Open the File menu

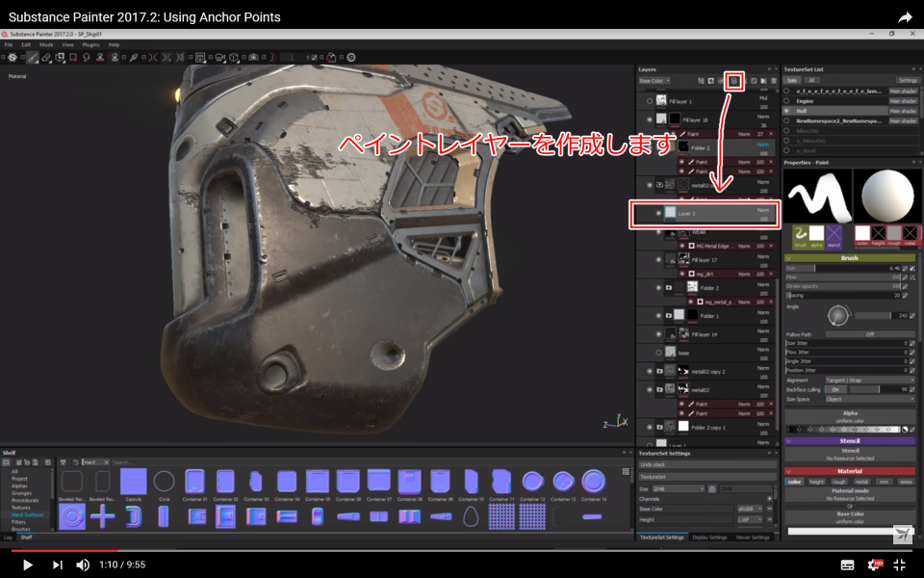pyautogui.click(x=9, y=45)
